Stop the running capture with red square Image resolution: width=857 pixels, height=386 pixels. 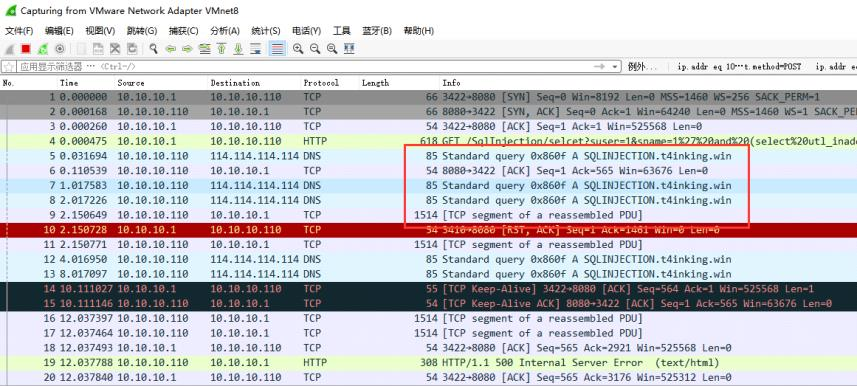click(x=26, y=49)
